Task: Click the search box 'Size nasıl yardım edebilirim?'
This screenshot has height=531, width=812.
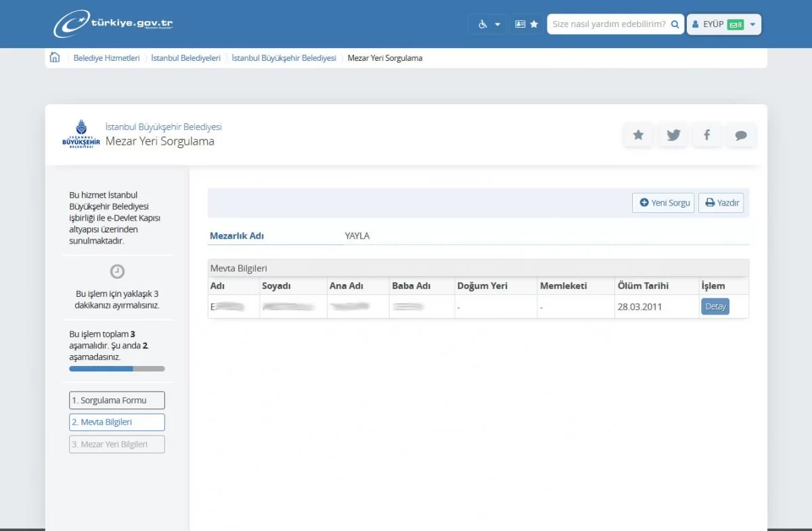Action: [x=608, y=24]
